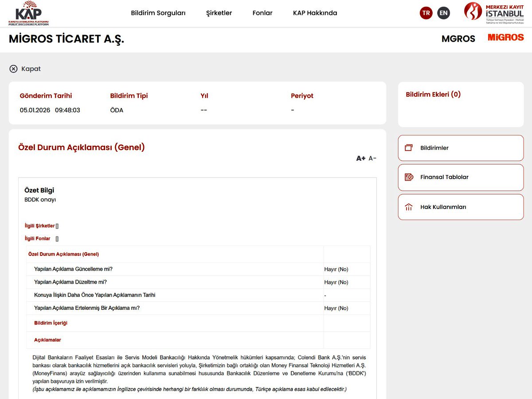The image size is (532, 399).
Task: Click the Bildirim Tipi label
Action: click(x=129, y=96)
